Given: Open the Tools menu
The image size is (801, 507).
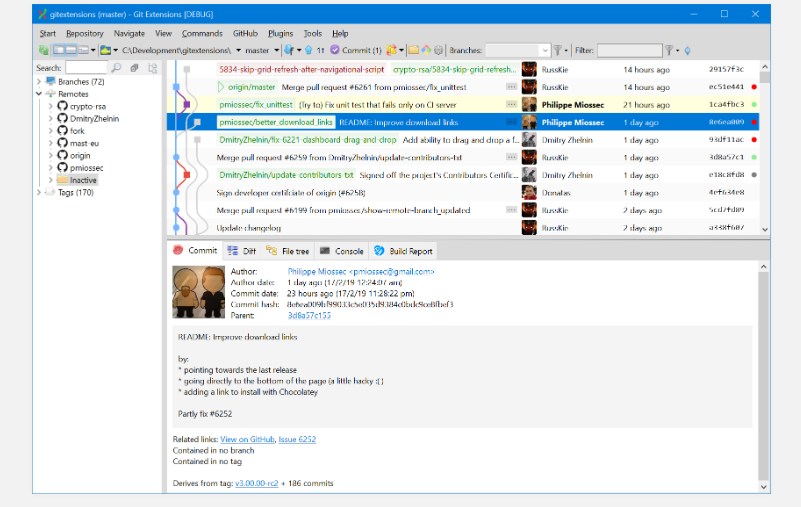Looking at the screenshot, I should (313, 33).
